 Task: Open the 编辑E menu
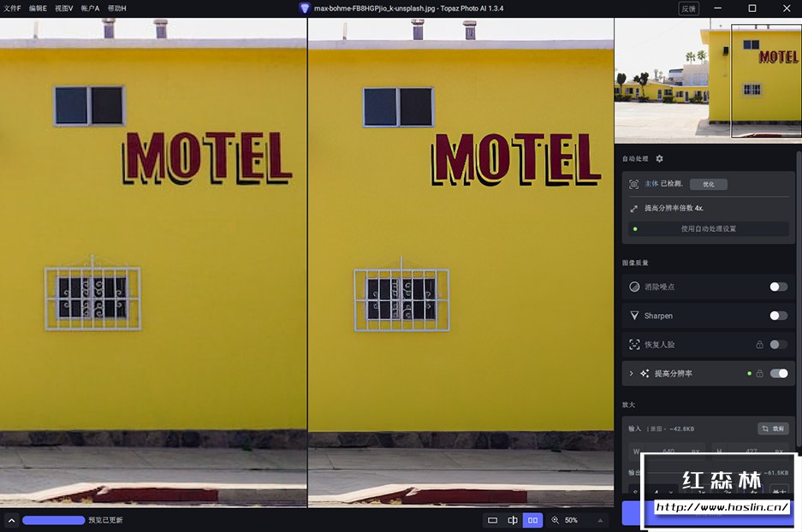(38, 9)
